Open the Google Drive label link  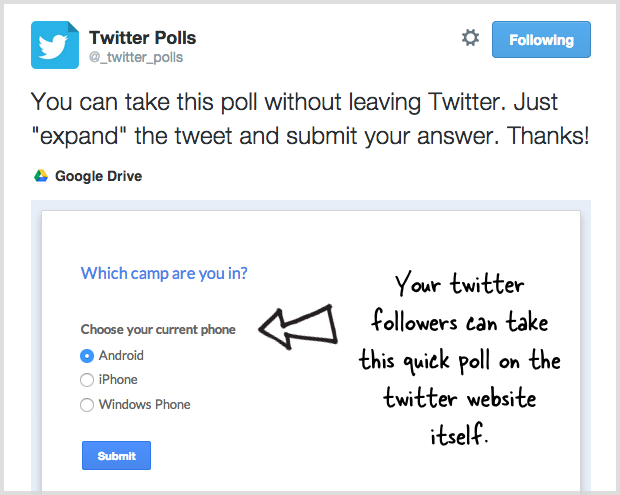[x=98, y=176]
